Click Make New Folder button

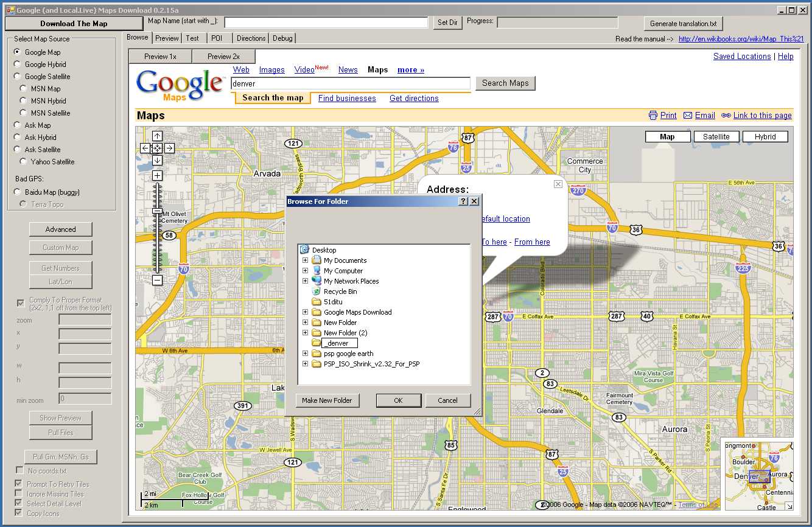327,400
